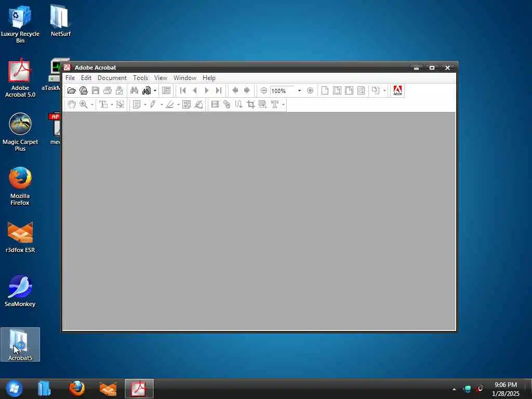Open the Window menu
The width and height of the screenshot is (532, 399).
tap(185, 78)
